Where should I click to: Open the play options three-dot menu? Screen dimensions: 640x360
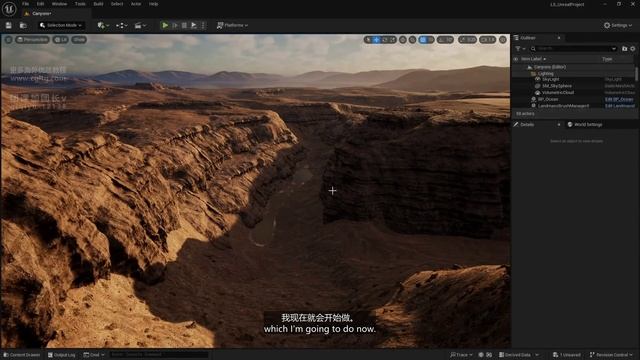(x=203, y=25)
